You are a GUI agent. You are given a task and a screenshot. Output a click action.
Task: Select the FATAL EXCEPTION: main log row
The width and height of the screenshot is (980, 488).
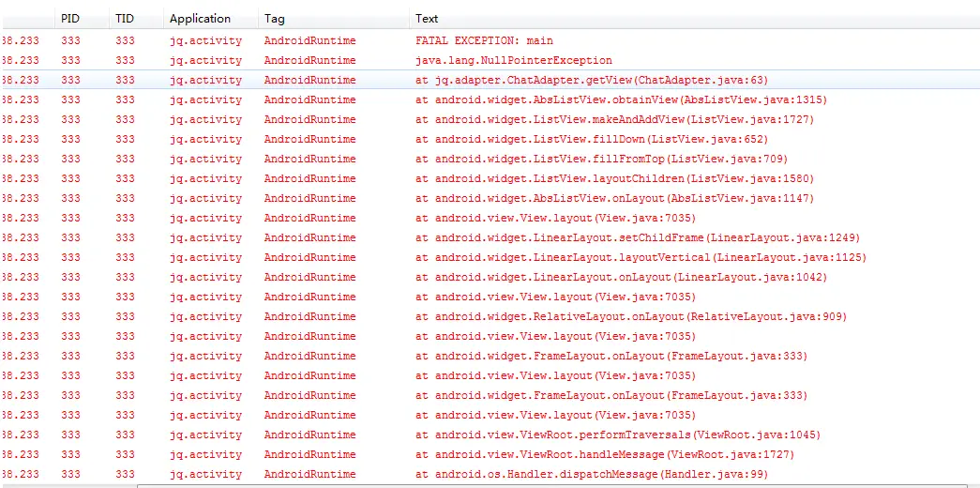[x=490, y=40]
